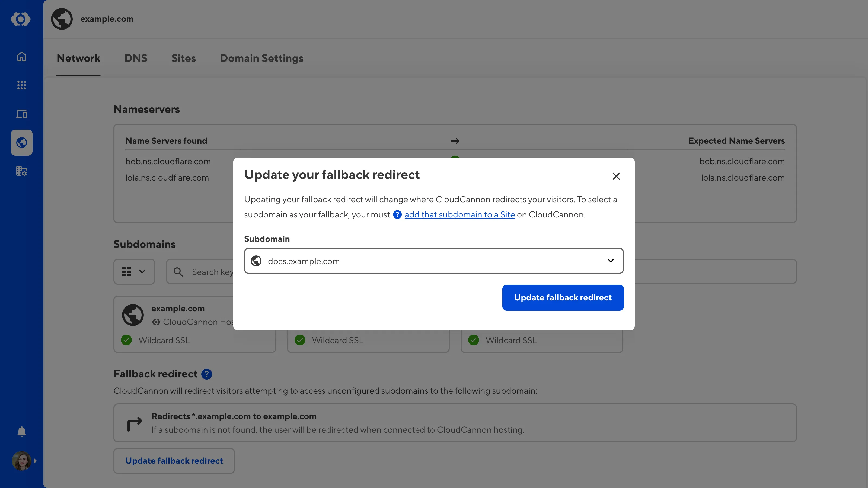Image resolution: width=868 pixels, height=488 pixels.
Task: Select the globe domains icon in sidebar
Action: pos(21,142)
